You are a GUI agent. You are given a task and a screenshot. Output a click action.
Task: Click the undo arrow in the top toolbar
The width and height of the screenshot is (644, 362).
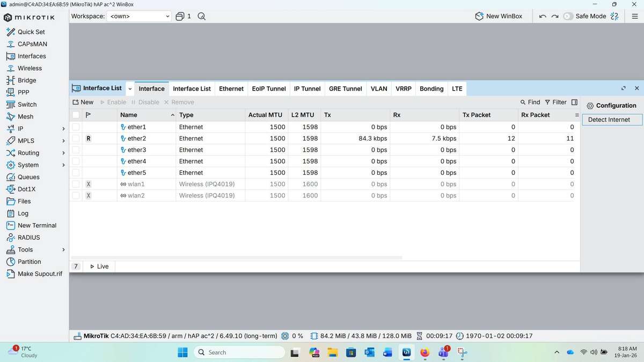click(543, 16)
